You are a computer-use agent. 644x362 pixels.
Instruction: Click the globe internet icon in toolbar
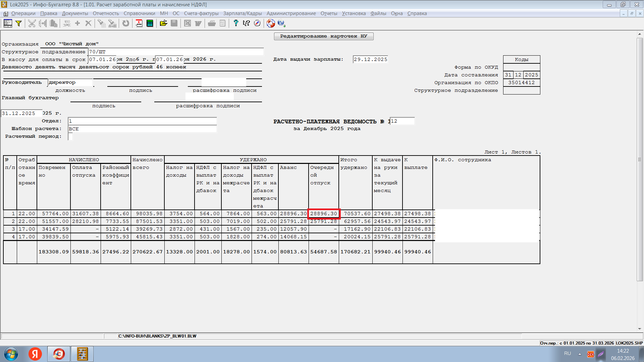click(281, 23)
